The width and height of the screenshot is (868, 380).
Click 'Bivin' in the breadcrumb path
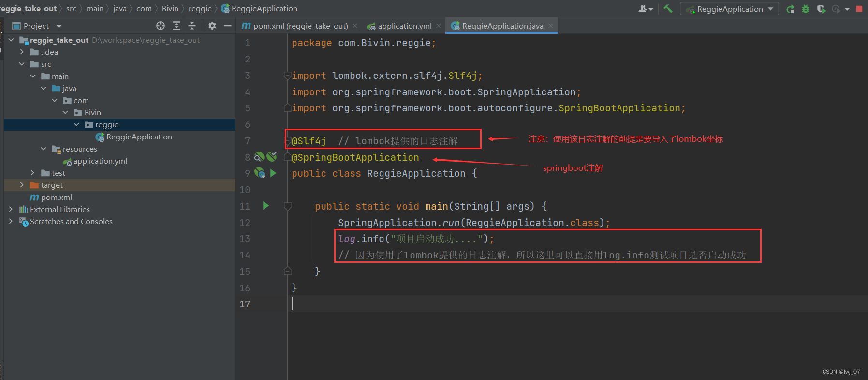pyautogui.click(x=170, y=8)
